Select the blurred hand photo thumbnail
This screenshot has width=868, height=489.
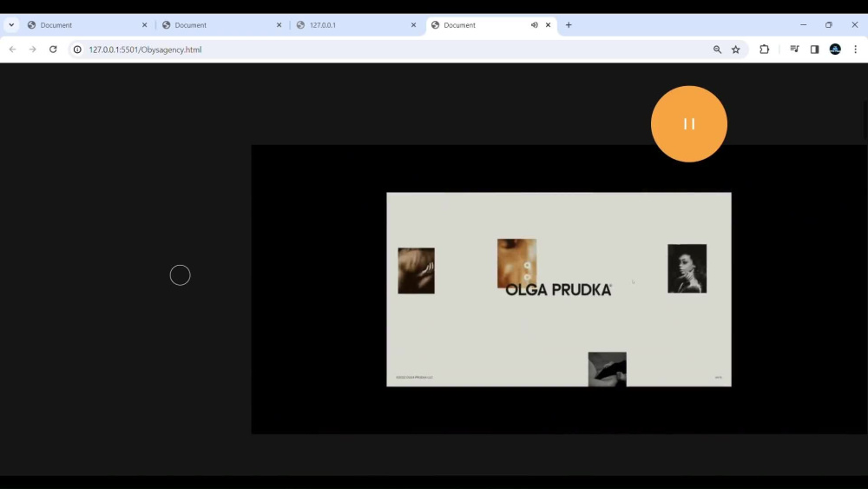(417, 271)
